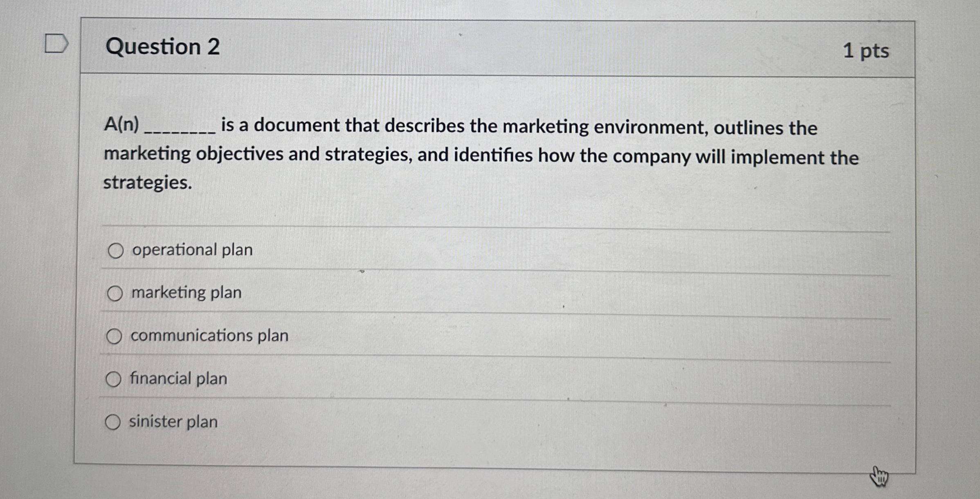The image size is (980, 499).
Task: Select the marketing plan radio button
Action: coord(115,293)
